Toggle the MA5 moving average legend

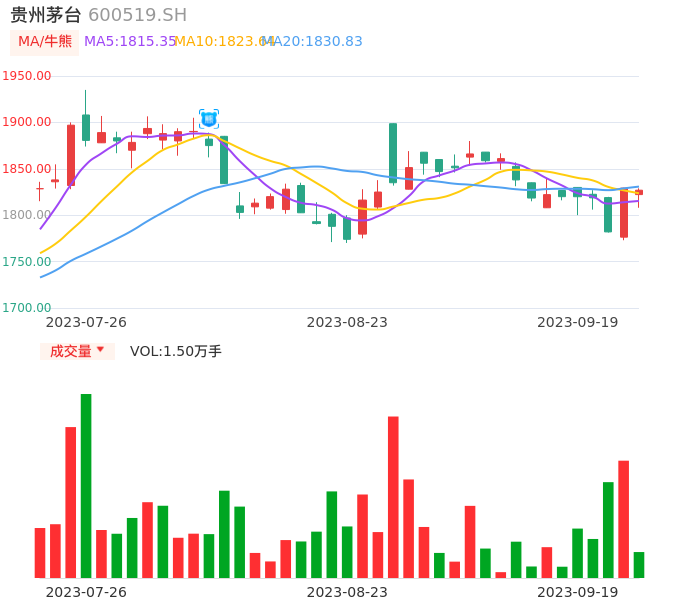(129, 42)
